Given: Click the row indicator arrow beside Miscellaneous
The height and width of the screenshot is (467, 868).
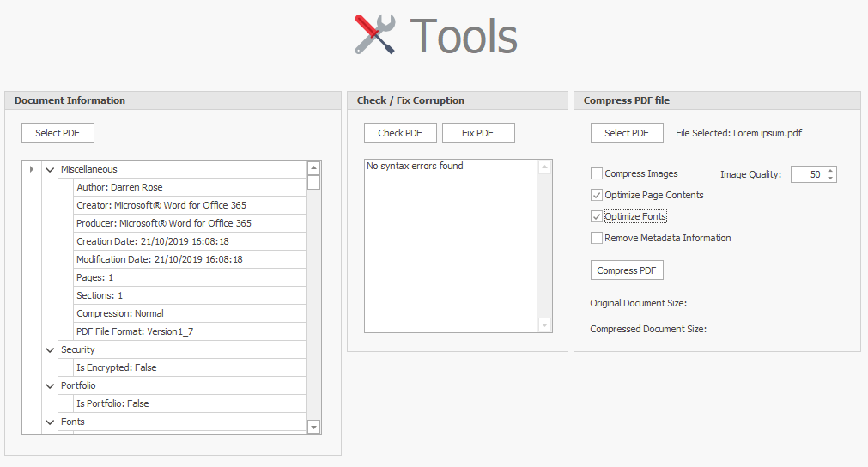Looking at the screenshot, I should click(x=32, y=169).
